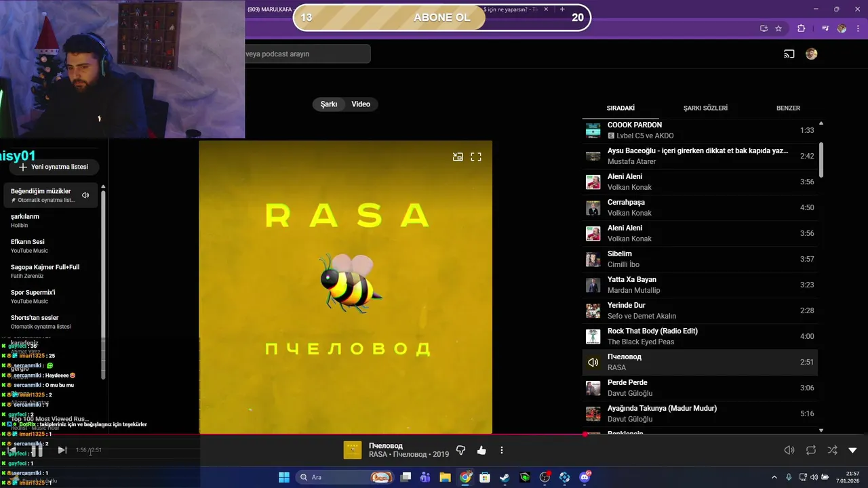Play Cerrahpaşa by Volkan Konak from queue
Screen dimensions: 868x488
pyautogui.click(x=700, y=207)
